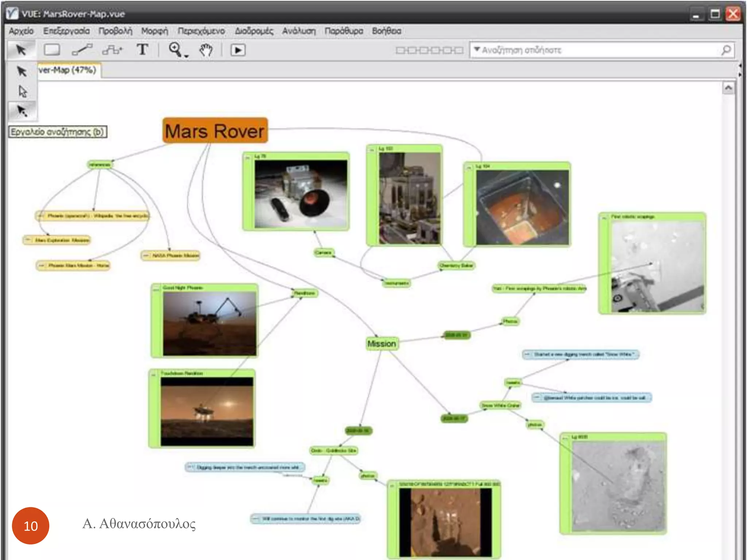Select the rapid prototyping linked-nodes tool

coord(112,50)
